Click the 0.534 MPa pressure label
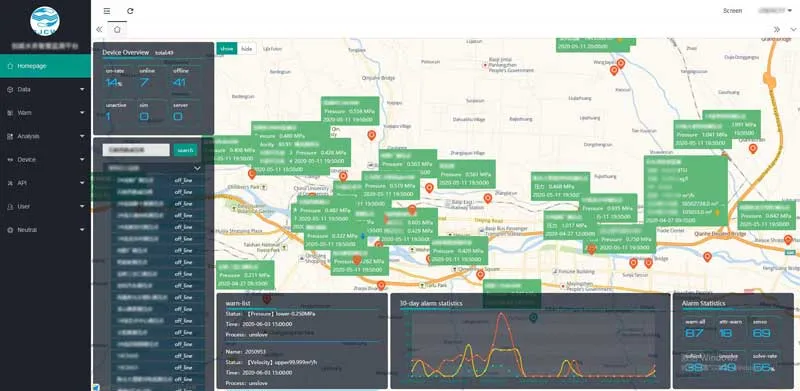Viewport: 800px width, 391px height. click(350, 111)
